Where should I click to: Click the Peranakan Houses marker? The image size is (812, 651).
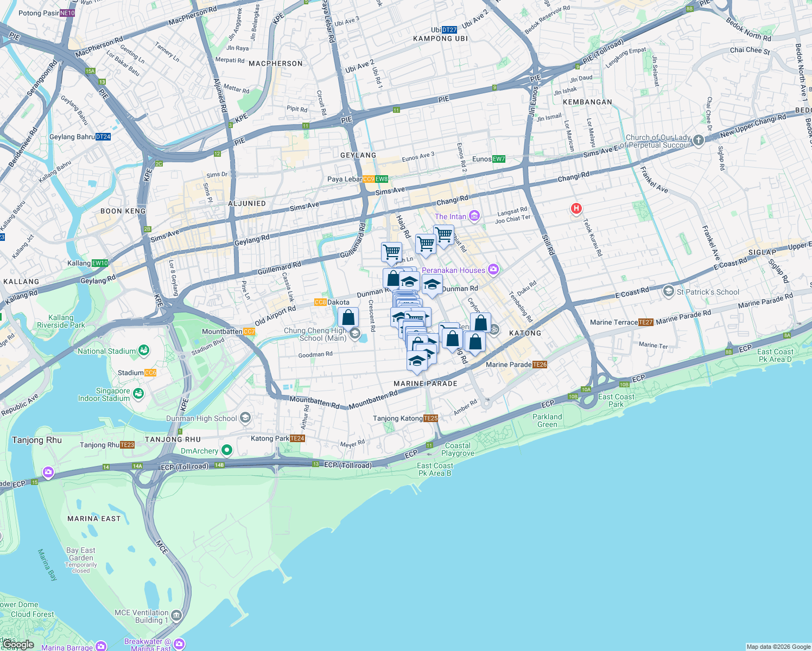point(493,270)
